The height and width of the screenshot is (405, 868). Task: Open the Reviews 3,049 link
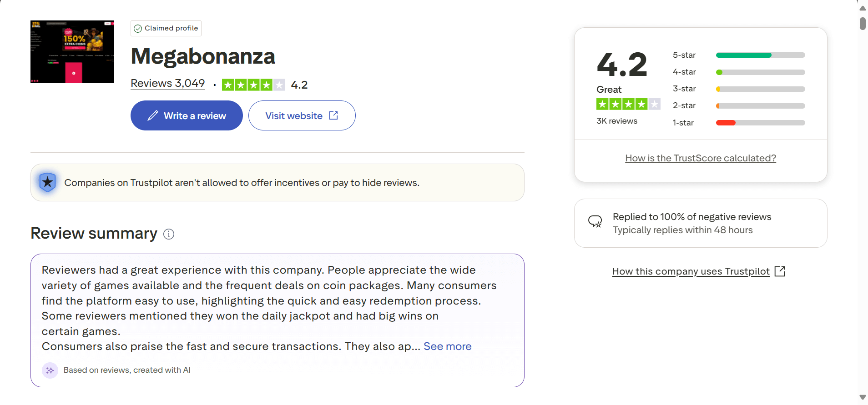(167, 83)
